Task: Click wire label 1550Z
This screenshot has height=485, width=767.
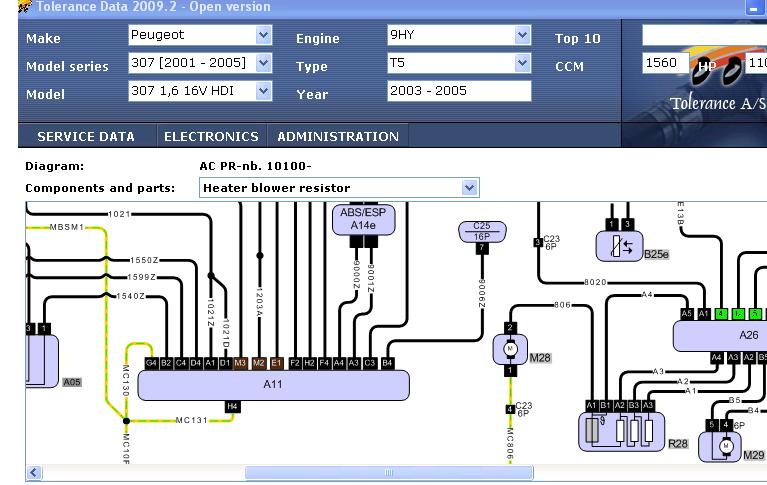Action: 144,260
